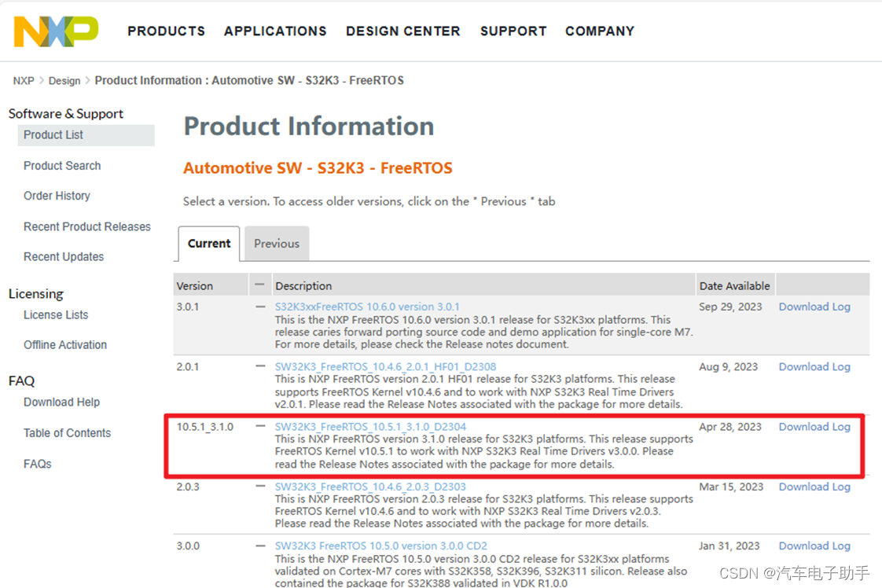Collapse version 2.0.3 row dash
Image resolution: width=882 pixels, height=588 pixels.
click(260, 486)
